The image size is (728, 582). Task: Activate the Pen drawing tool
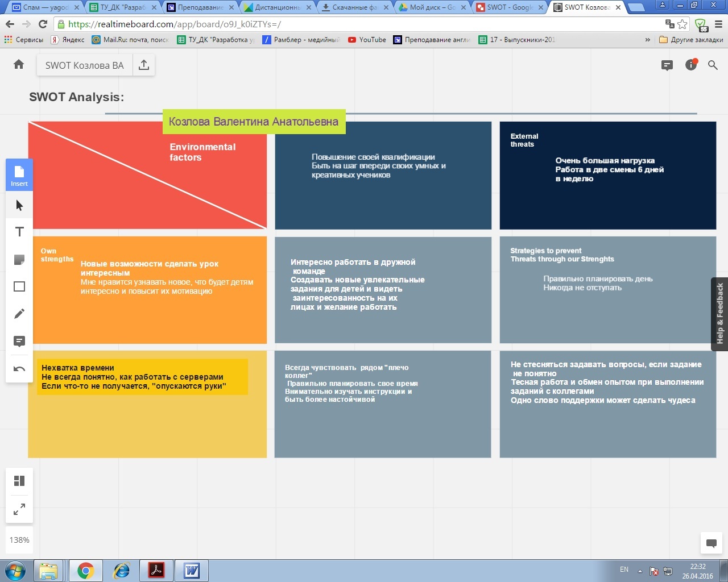pos(19,314)
